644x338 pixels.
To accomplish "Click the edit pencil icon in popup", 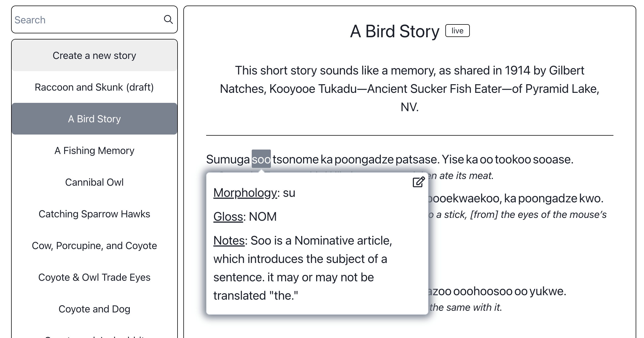I will [418, 182].
